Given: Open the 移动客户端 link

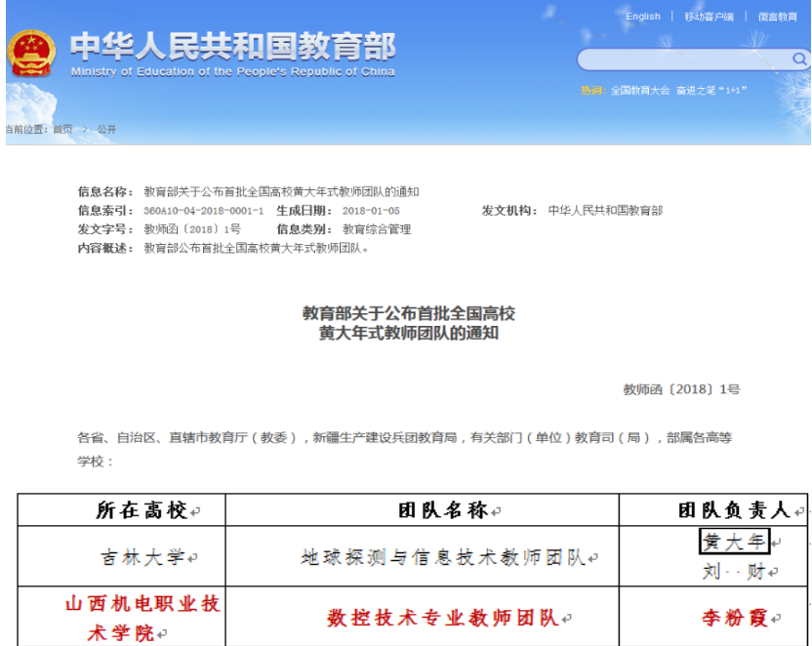Looking at the screenshot, I should point(709,17).
